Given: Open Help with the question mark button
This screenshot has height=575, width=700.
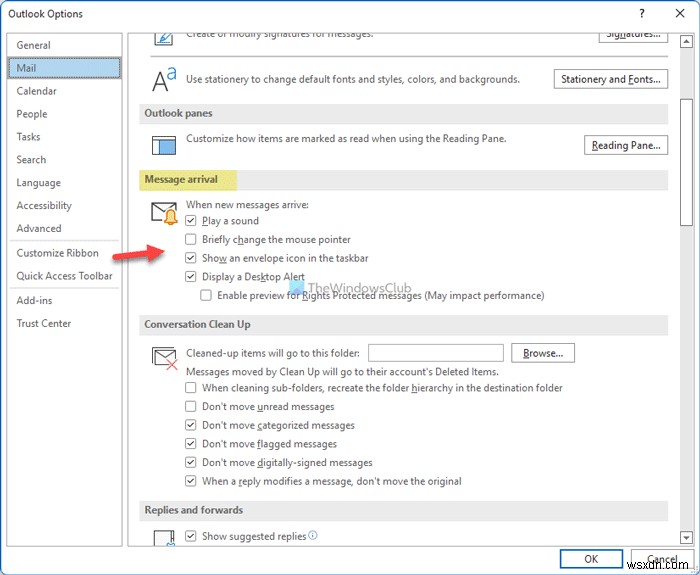Looking at the screenshot, I should (x=642, y=13).
